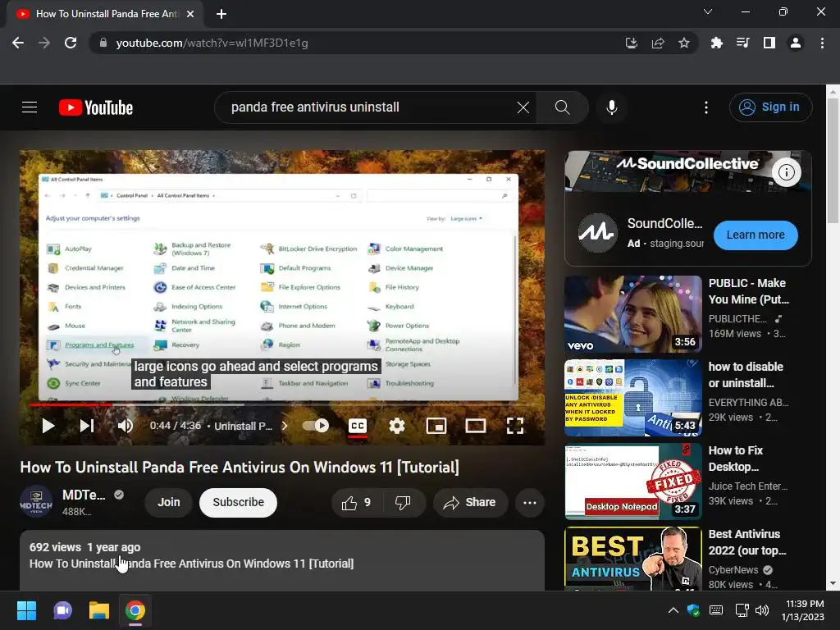840x630 pixels.
Task: Open MDTech channel avatar
Action: 36,503
